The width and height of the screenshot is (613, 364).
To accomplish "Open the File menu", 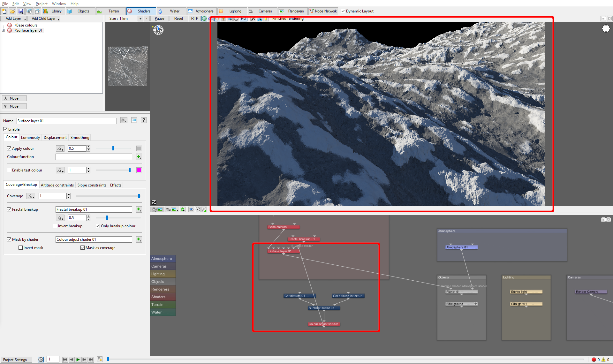I will pyautogui.click(x=5, y=4).
